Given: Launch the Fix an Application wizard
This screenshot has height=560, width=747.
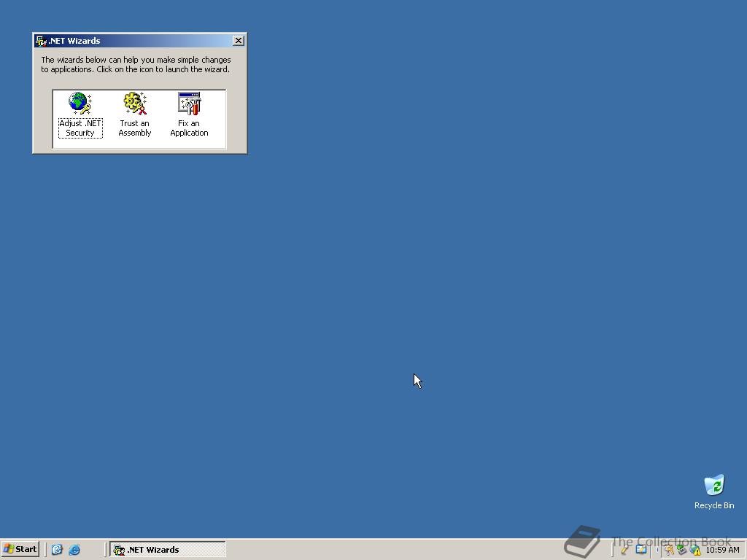Looking at the screenshot, I should point(189,114).
